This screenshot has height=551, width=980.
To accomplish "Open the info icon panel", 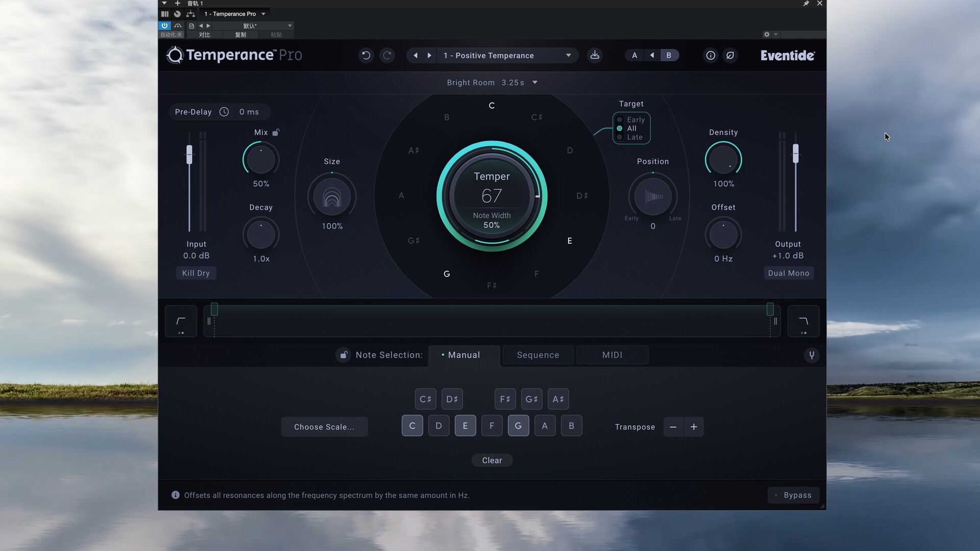I will click(x=710, y=55).
